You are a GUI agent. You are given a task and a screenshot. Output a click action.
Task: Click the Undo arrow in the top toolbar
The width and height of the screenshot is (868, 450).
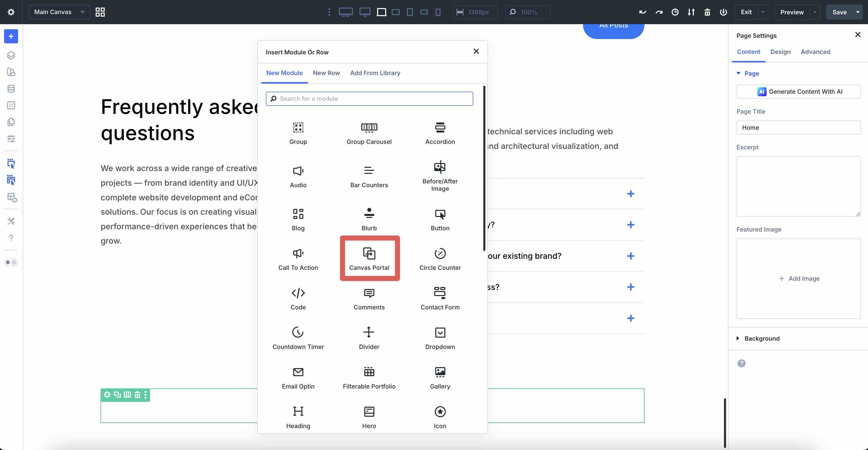tap(642, 12)
